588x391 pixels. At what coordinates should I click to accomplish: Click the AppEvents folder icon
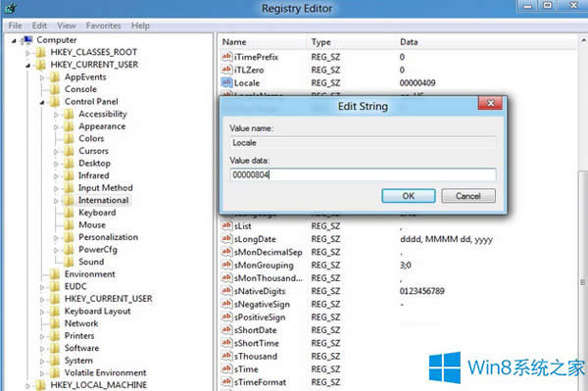[x=55, y=76]
